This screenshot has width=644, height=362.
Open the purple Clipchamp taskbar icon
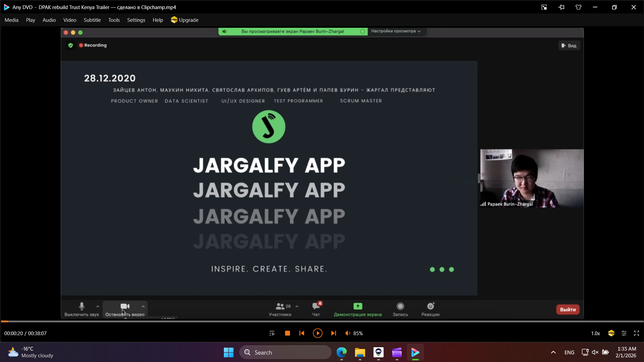tap(397, 353)
